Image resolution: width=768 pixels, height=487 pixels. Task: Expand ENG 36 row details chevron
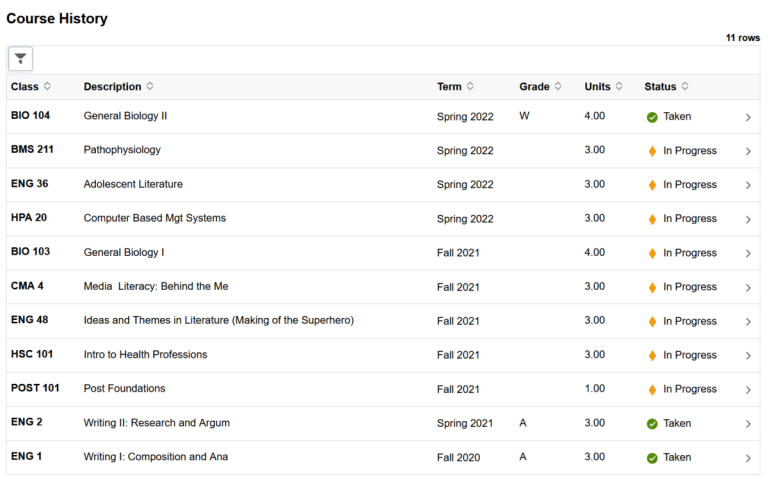(748, 185)
